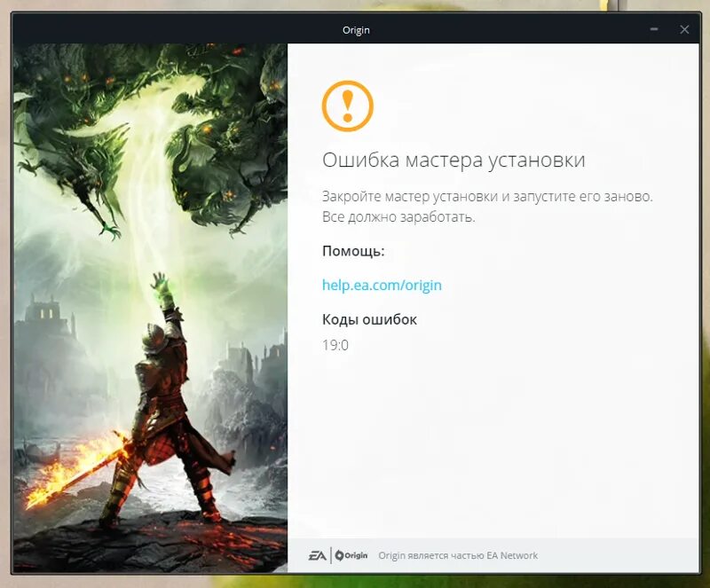Click the Dragon Age artwork image
710x588 pixels.
[x=150, y=308]
